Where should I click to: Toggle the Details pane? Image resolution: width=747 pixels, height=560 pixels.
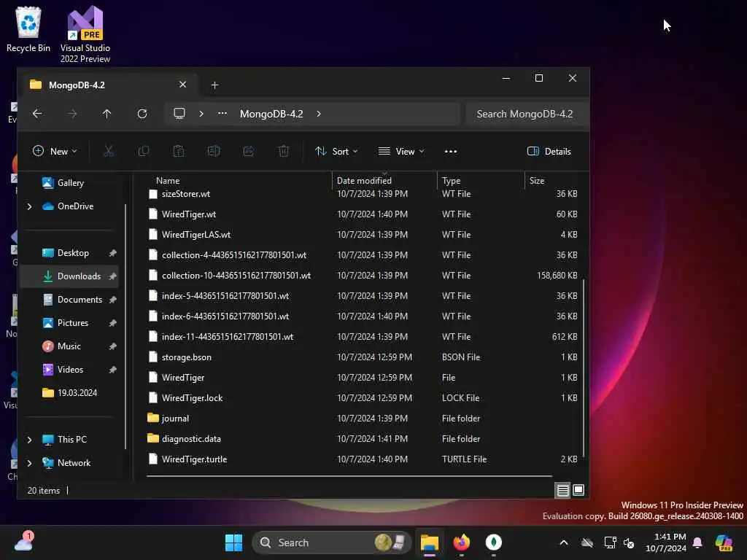pos(549,152)
